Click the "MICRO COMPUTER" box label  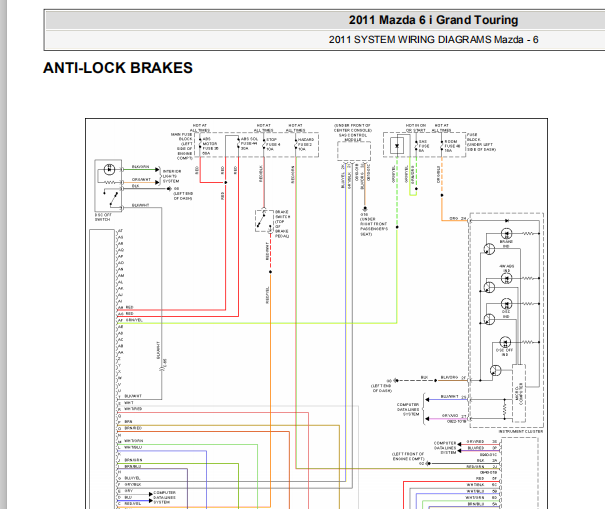tap(519, 394)
